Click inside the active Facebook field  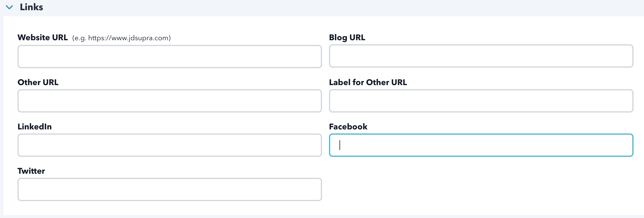(x=481, y=145)
